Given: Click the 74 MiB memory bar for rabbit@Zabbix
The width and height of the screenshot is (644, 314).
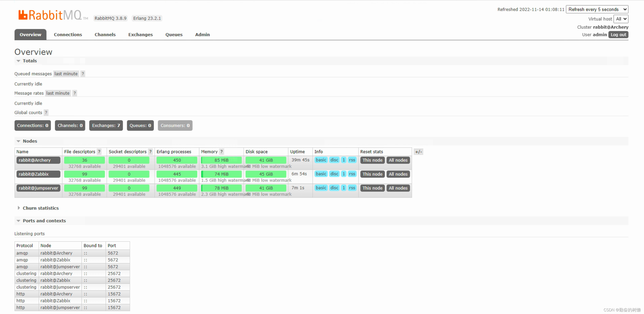Looking at the screenshot, I should pos(221,174).
